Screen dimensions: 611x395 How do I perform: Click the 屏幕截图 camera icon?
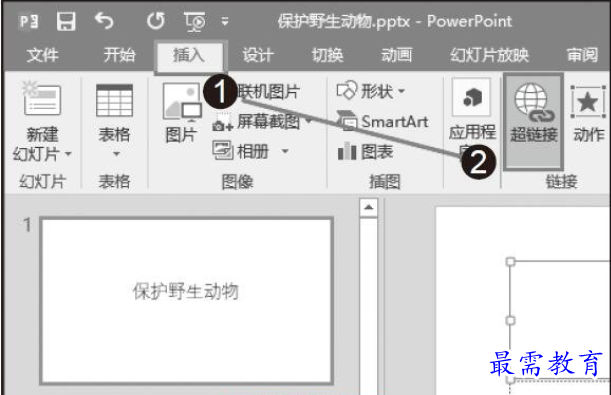[223, 122]
